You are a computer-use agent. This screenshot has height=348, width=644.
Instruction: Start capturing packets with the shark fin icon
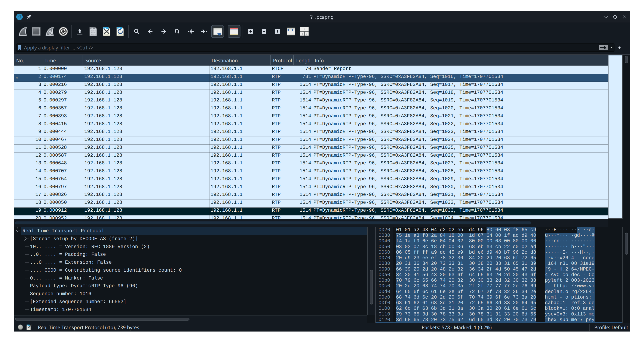click(x=23, y=31)
